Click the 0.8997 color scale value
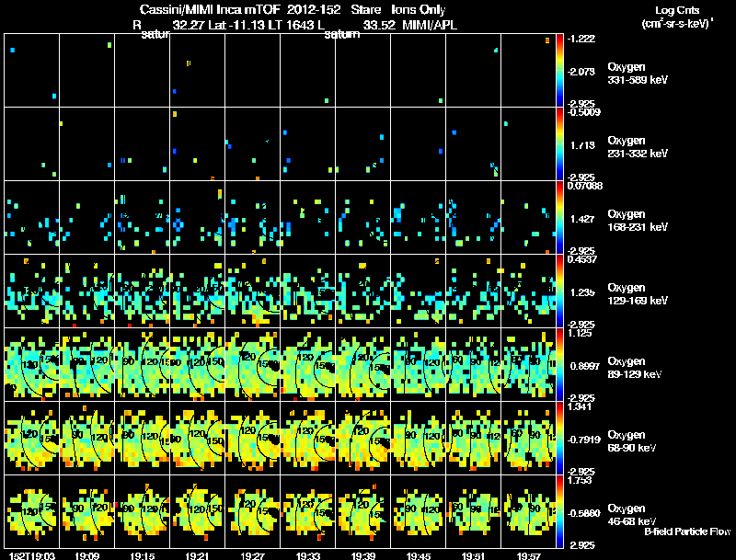Screen dimensions: 736x560 [x=584, y=366]
